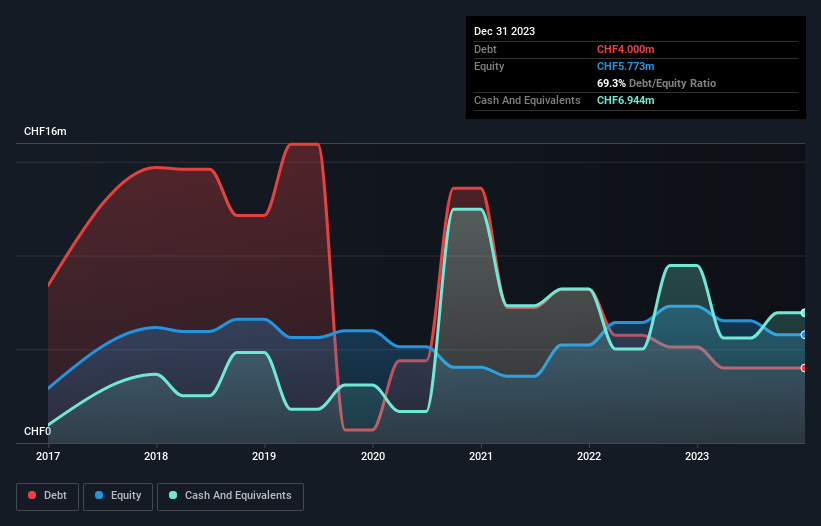
Task: Select the red Debt endpoint marker
Action: (804, 368)
